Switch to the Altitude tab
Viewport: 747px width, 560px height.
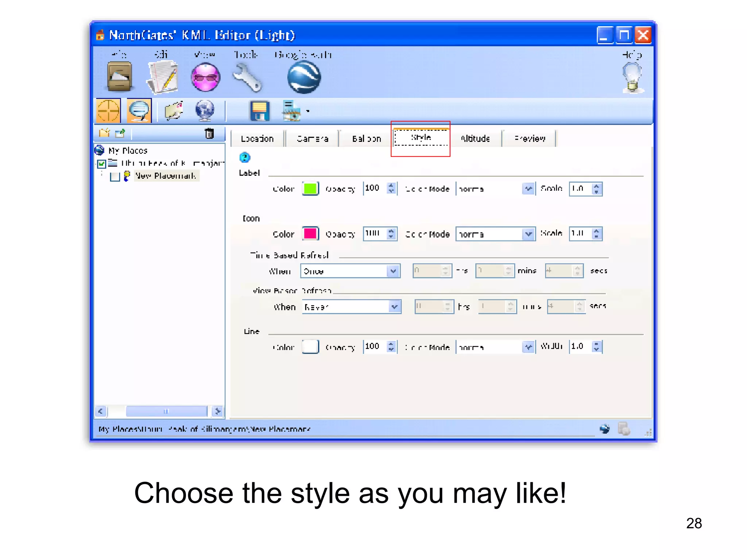click(x=475, y=139)
